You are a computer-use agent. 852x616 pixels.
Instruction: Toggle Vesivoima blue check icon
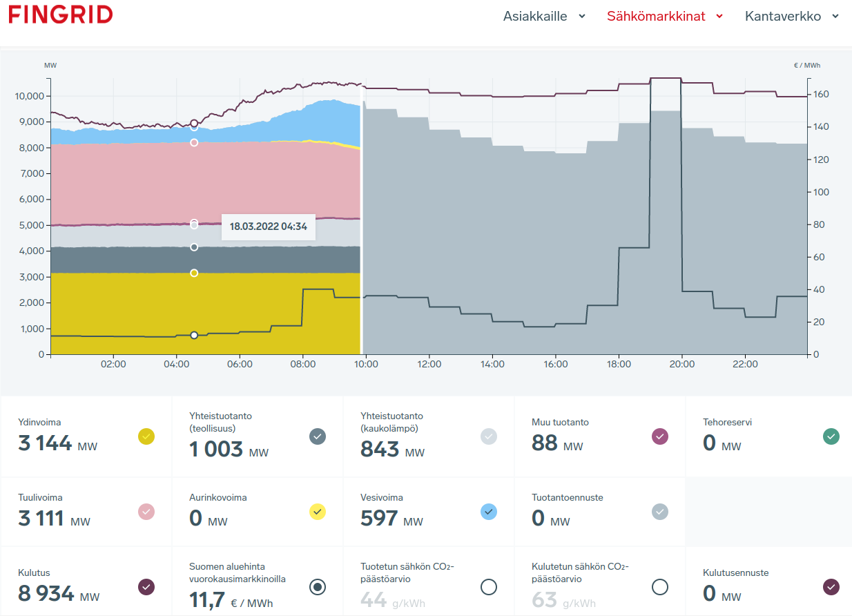coord(489,512)
